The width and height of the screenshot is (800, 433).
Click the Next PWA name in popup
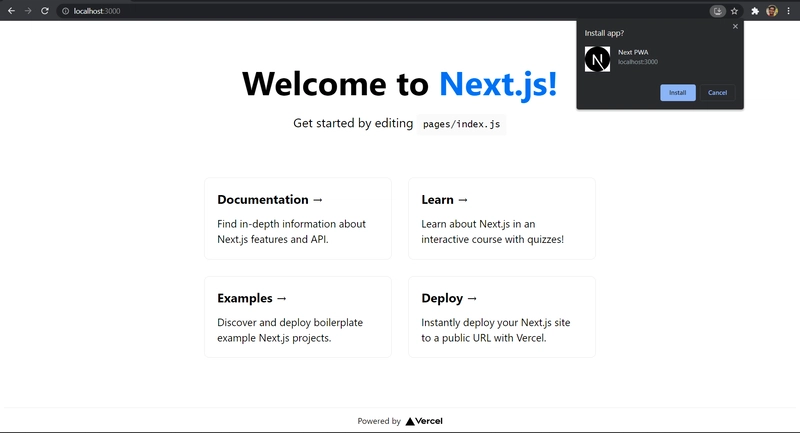pos(633,52)
